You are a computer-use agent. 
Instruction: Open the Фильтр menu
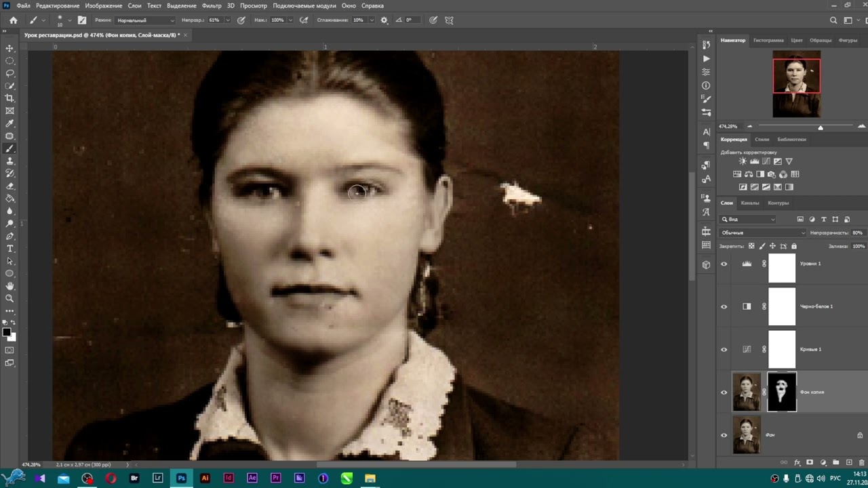click(x=212, y=5)
